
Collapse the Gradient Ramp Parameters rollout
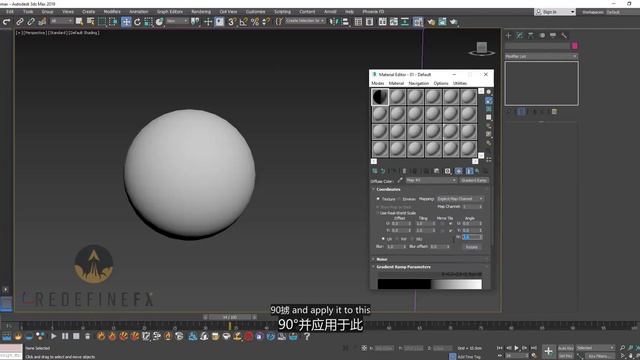click(x=403, y=267)
